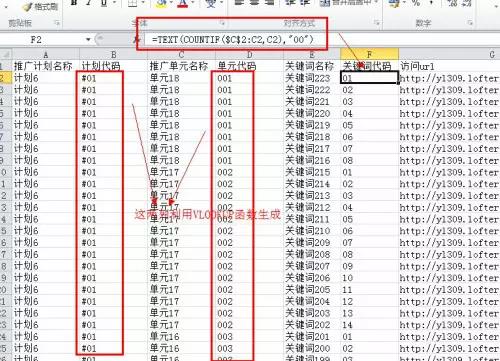This screenshot has width=500, height=361.
Task: Click header cell 关键词代码
Action: point(369,66)
